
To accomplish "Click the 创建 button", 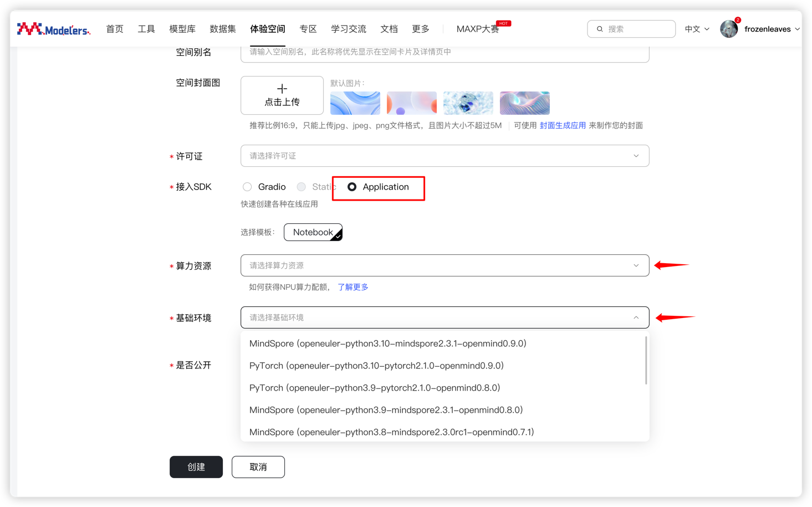I will point(196,467).
